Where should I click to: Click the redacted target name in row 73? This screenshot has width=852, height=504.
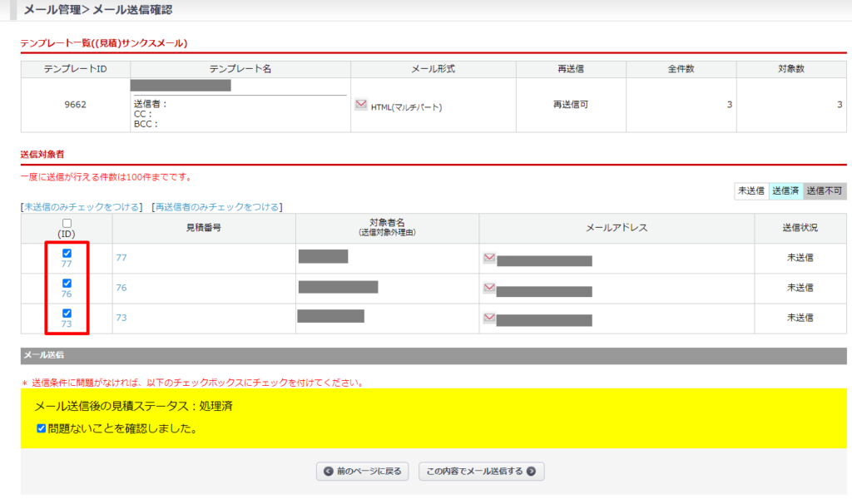click(x=331, y=316)
